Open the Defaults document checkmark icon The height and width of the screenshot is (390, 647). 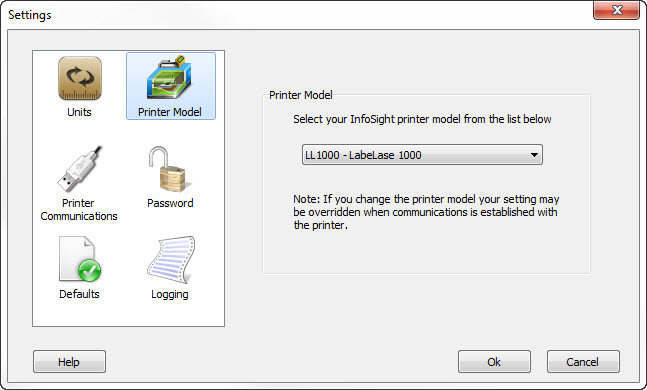[80, 259]
